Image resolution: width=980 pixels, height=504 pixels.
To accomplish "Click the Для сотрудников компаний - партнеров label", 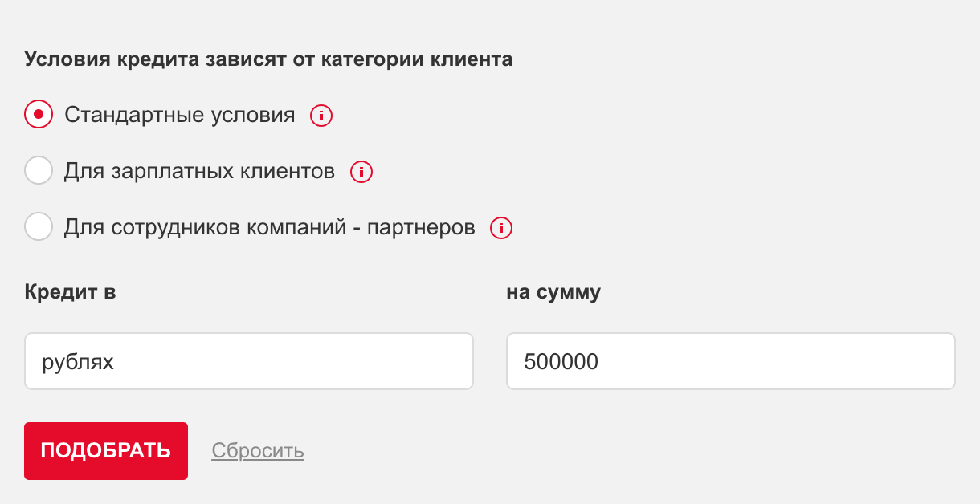I will [x=270, y=227].
